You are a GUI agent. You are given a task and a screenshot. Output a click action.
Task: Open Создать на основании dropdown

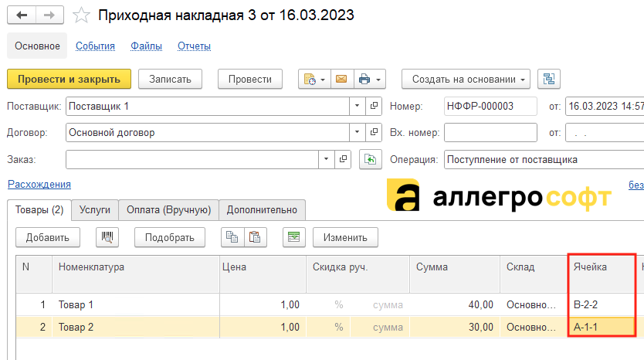coord(466,79)
